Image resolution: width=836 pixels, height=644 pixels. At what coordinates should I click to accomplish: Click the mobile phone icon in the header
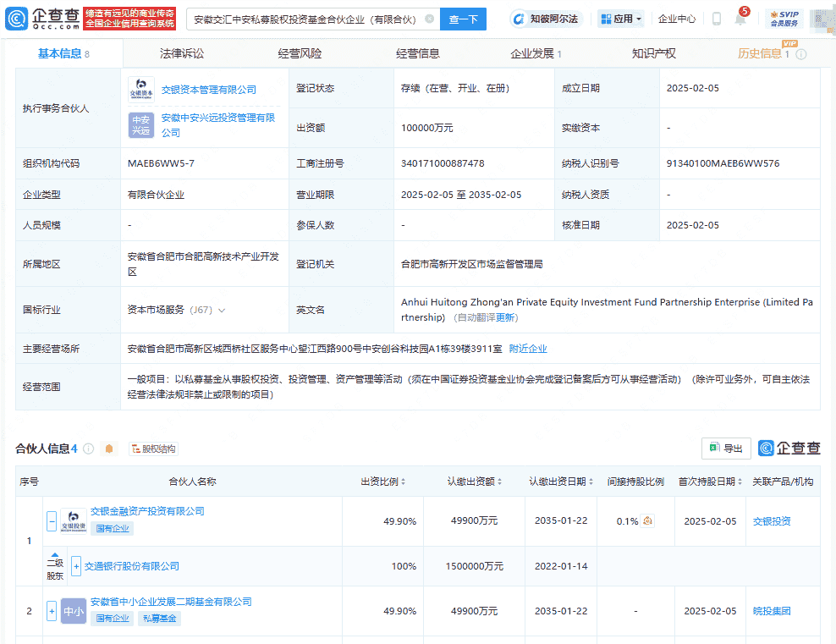(x=717, y=19)
